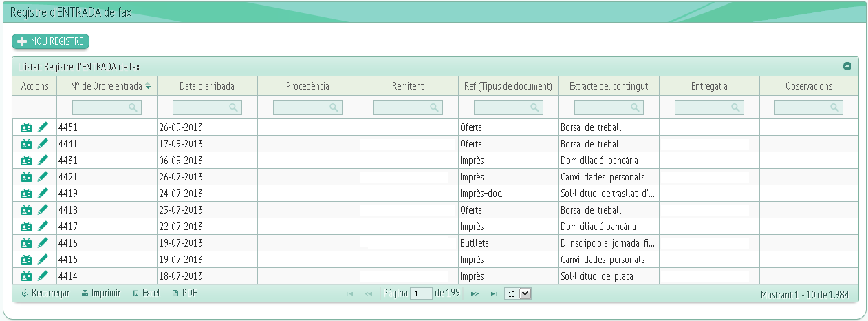This screenshot has width=868, height=321.
Task: Jump to the last page arrow
Action: point(494,293)
